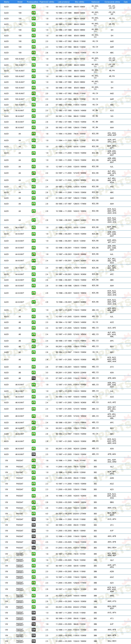Click engine code ATX in A6 row

(112, 367)
